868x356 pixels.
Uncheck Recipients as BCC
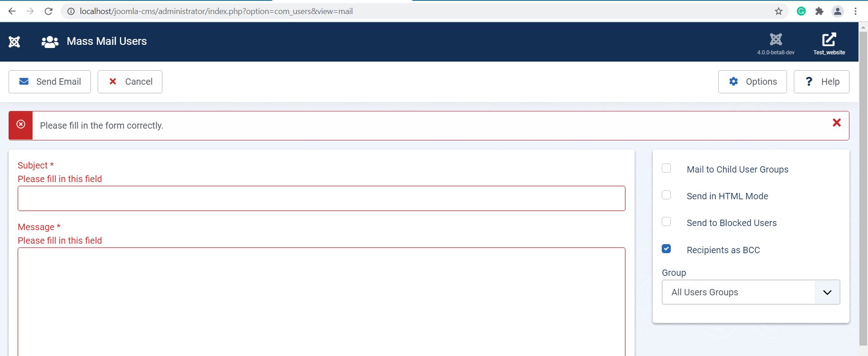tap(666, 249)
